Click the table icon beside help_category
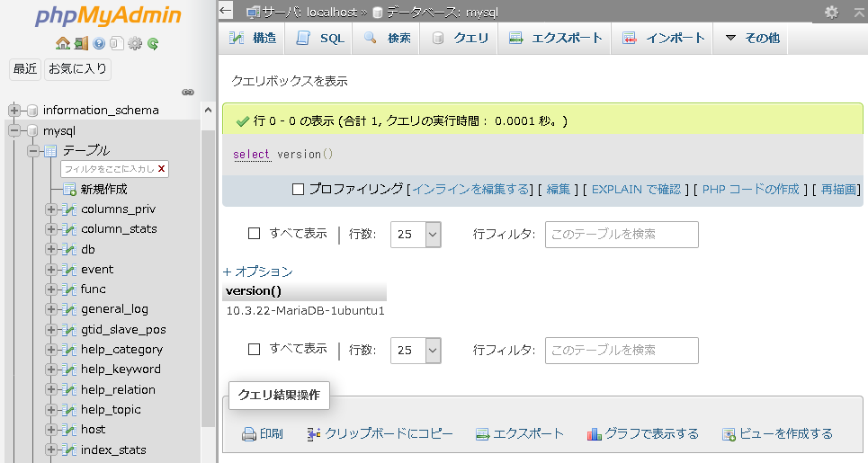 click(70, 350)
